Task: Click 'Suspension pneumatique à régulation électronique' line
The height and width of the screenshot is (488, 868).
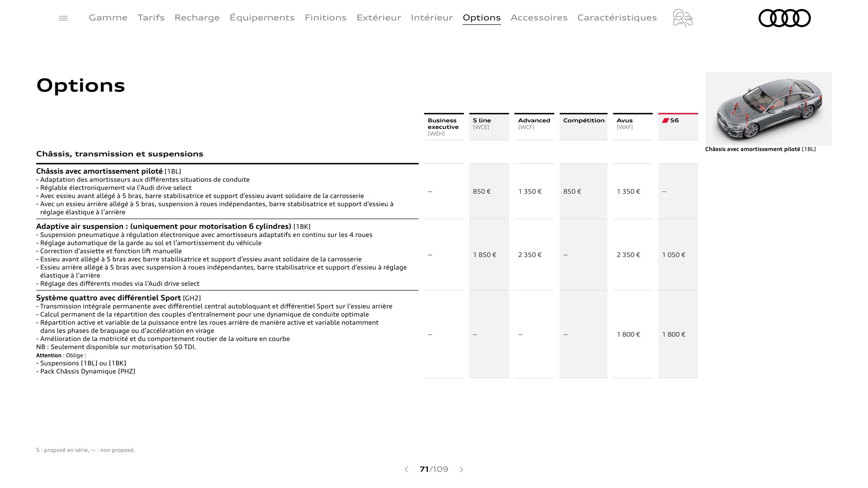Action: (204, 235)
